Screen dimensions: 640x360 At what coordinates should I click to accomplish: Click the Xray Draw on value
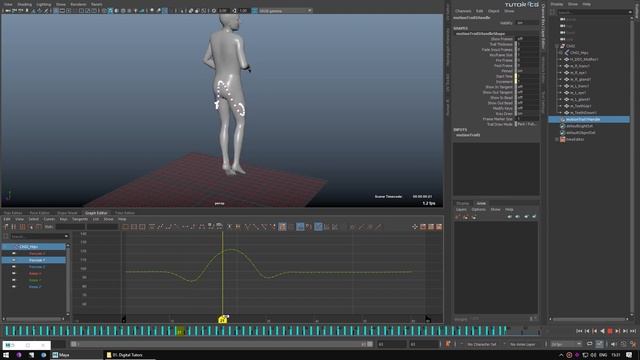pyautogui.click(x=528, y=113)
